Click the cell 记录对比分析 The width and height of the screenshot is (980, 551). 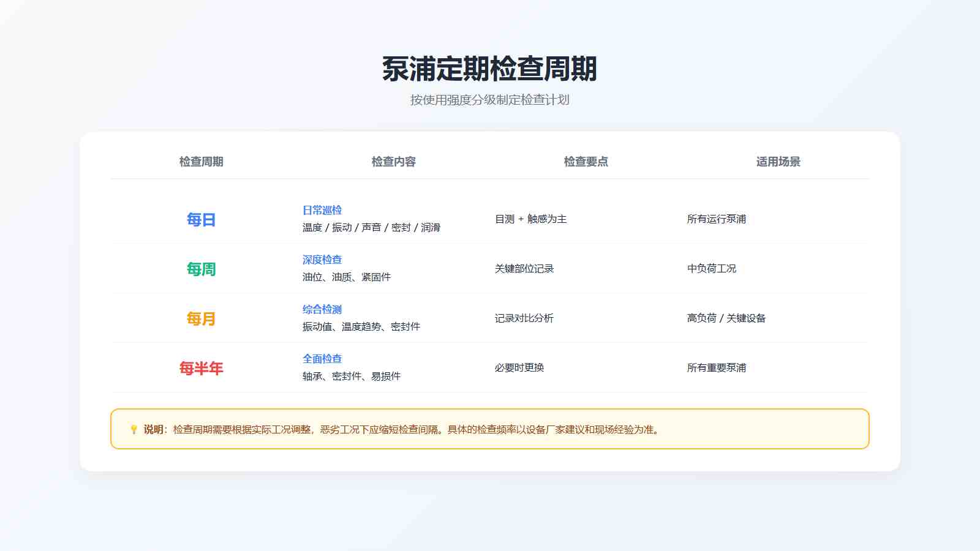click(x=524, y=318)
